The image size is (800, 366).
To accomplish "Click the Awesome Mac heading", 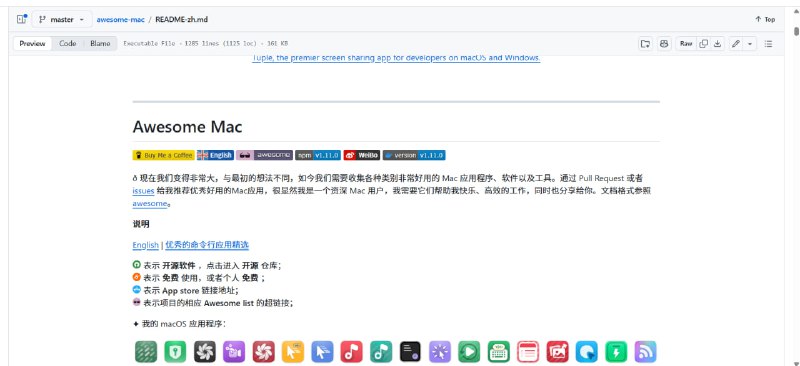I will (x=187, y=127).
